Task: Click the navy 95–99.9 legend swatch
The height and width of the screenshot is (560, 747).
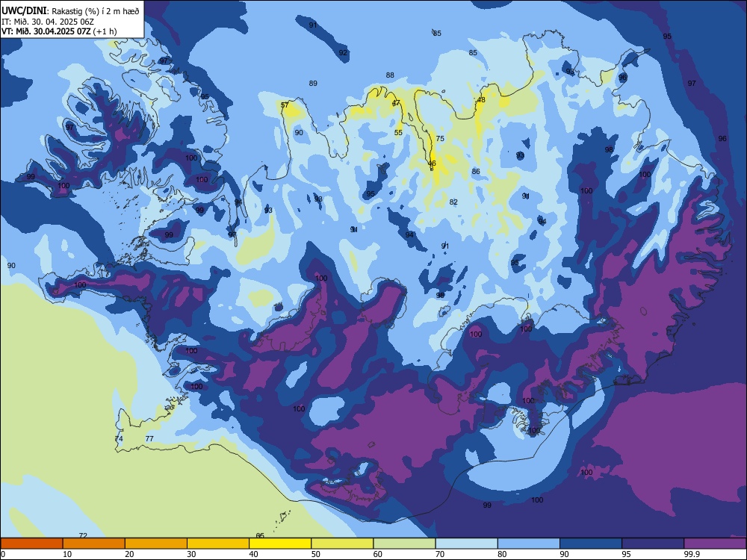Action: (x=653, y=544)
